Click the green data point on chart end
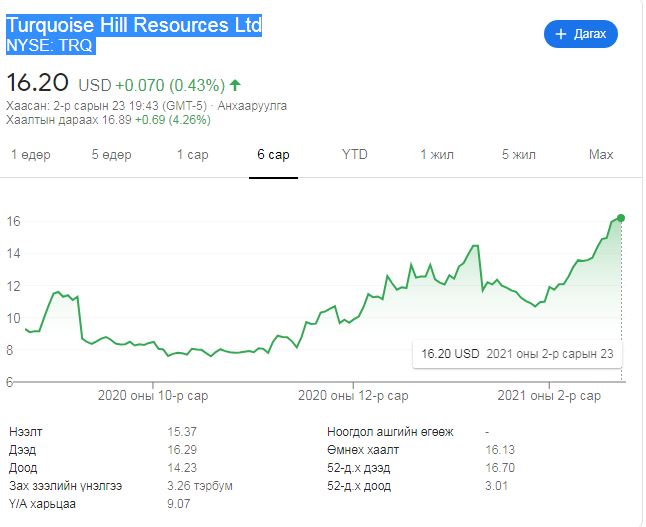This screenshot has height=527, width=646. (621, 218)
